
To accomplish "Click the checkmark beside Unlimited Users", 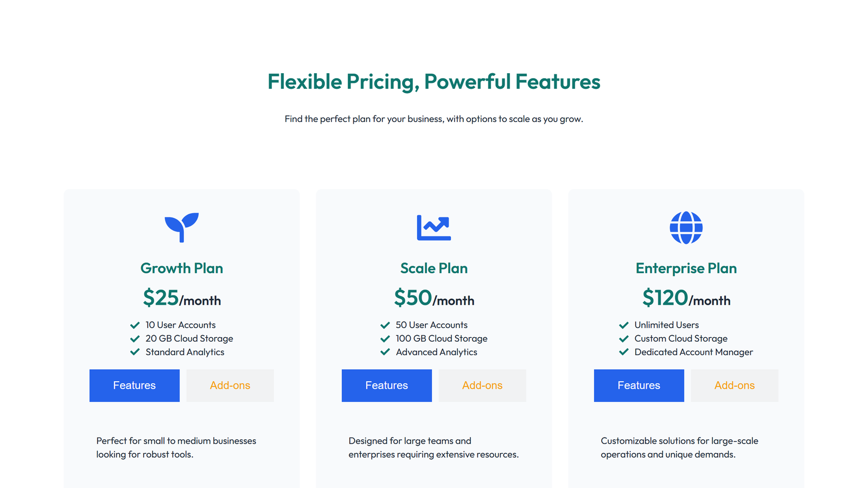I will point(624,325).
